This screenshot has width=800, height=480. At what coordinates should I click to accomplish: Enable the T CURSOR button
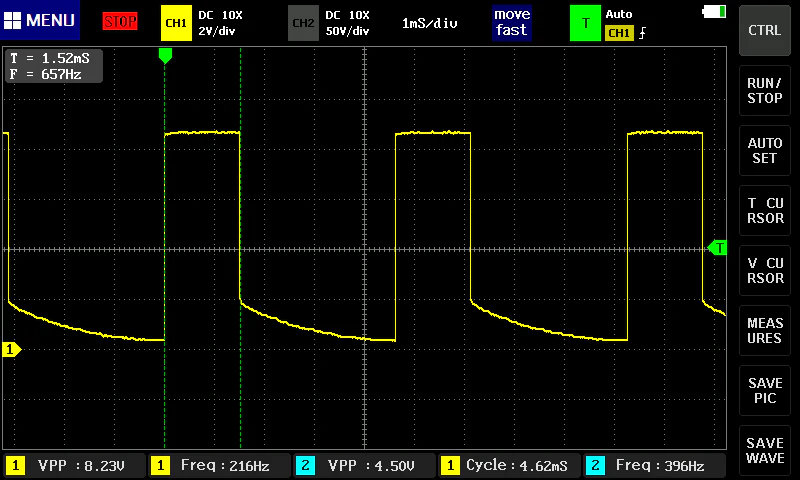pos(764,211)
